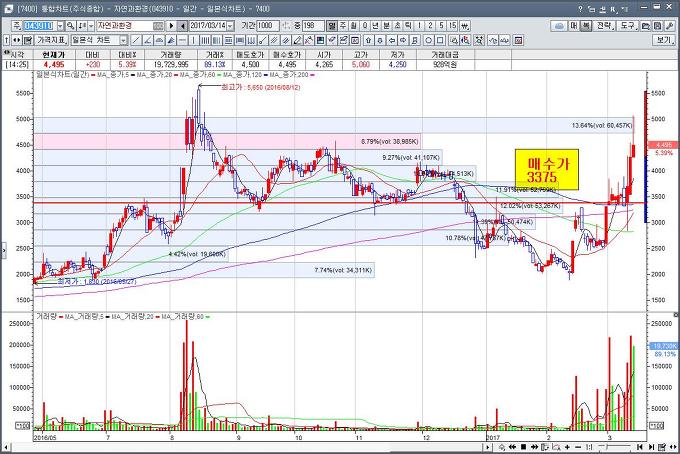Click the 매 buy button
The width and height of the screenshot is (680, 454).
(574, 26)
